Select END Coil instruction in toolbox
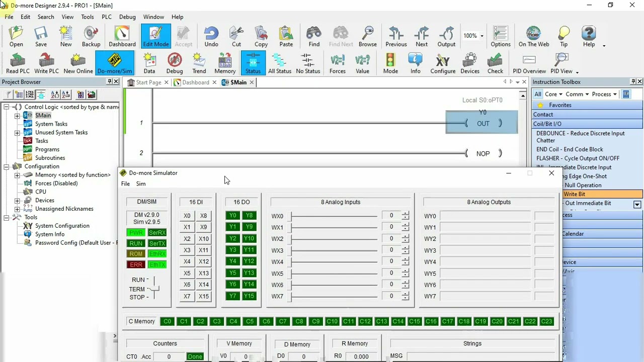Image resolution: width=644 pixels, height=362 pixels. (570, 149)
